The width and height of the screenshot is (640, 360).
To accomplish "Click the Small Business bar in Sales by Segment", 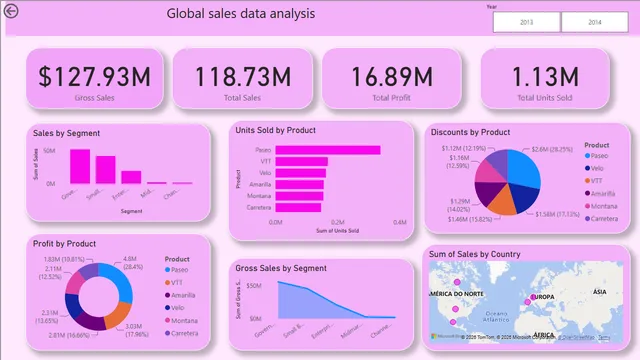I will (105, 170).
